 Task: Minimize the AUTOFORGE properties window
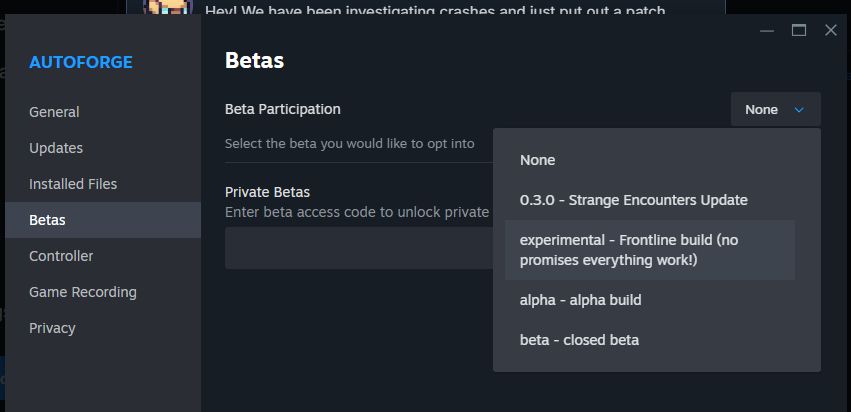click(767, 30)
